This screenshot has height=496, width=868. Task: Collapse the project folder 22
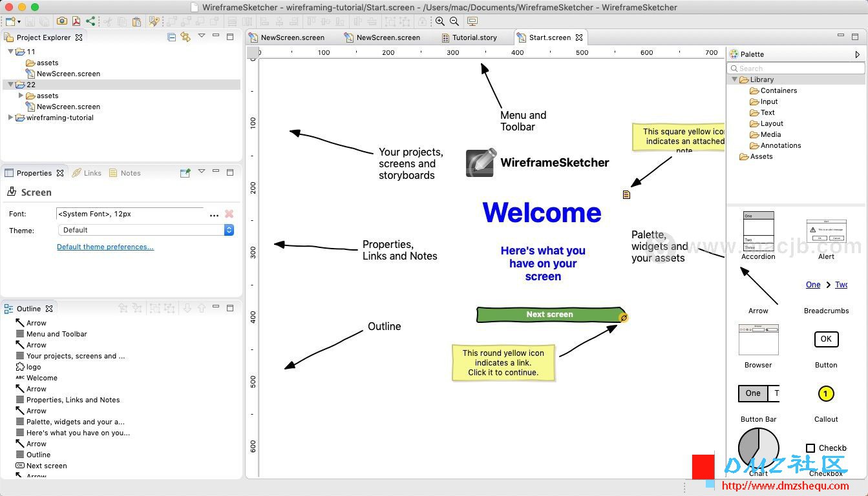coord(10,85)
